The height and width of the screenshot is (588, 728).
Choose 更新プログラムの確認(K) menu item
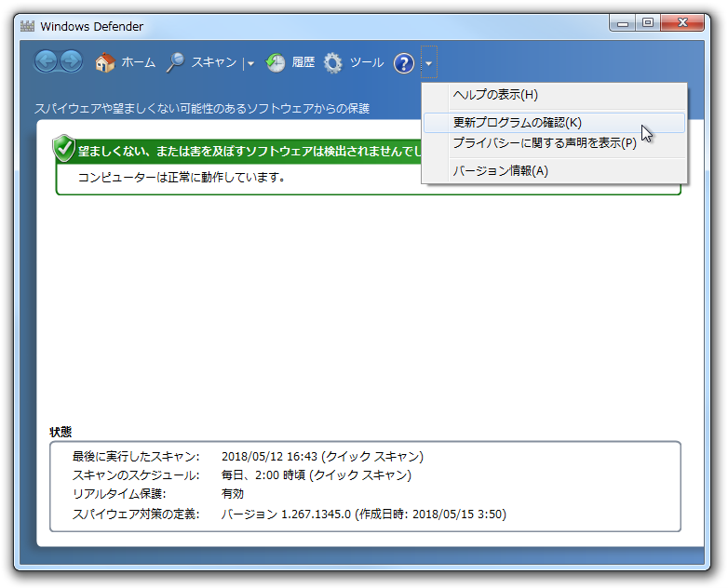click(x=517, y=123)
